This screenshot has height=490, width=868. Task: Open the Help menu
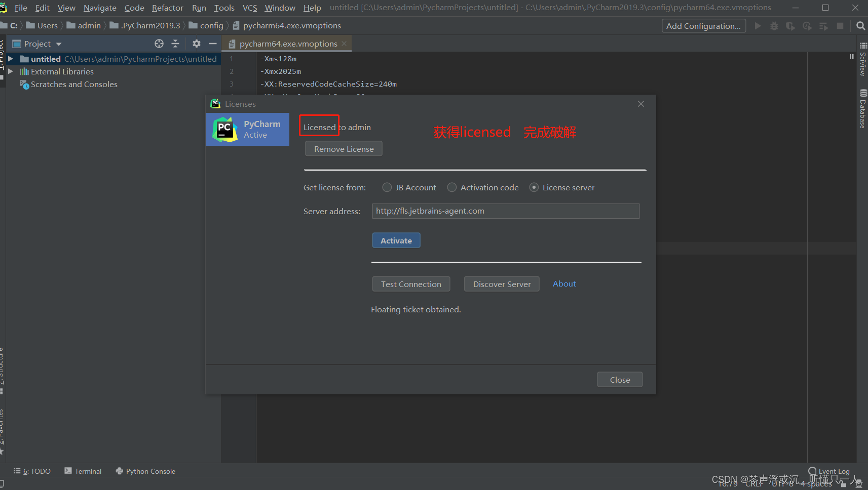tap(312, 8)
